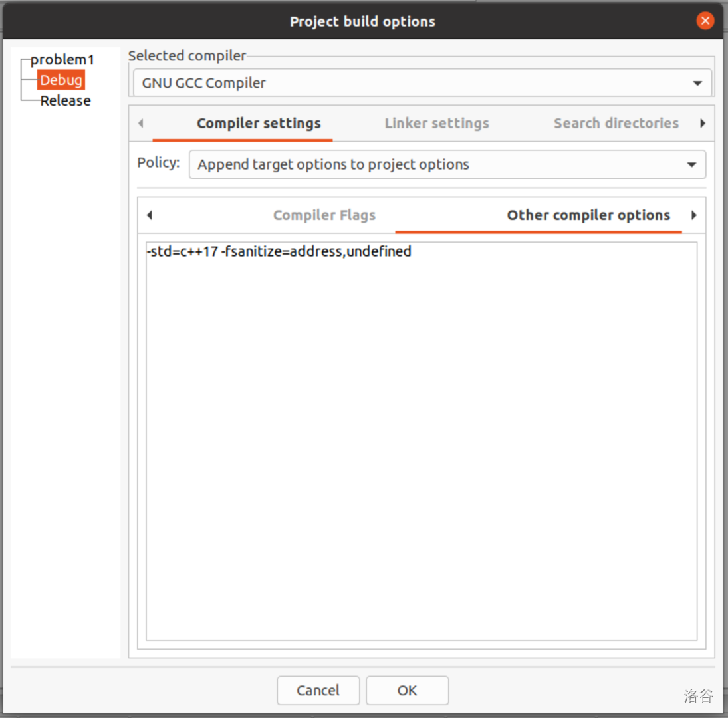This screenshot has height=718, width=728.
Task: Click the -std=c++17 -fsanitize text line
Action: pyautogui.click(x=279, y=251)
